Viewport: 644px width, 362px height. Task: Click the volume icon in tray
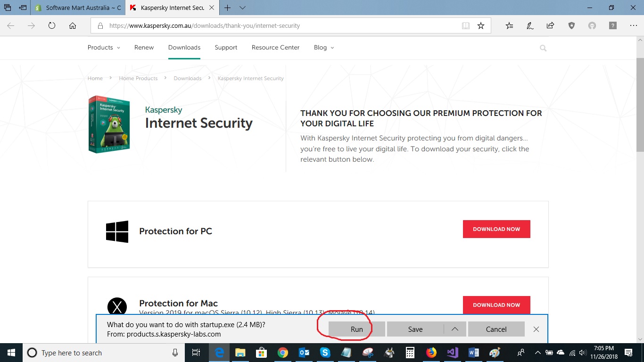(584, 353)
